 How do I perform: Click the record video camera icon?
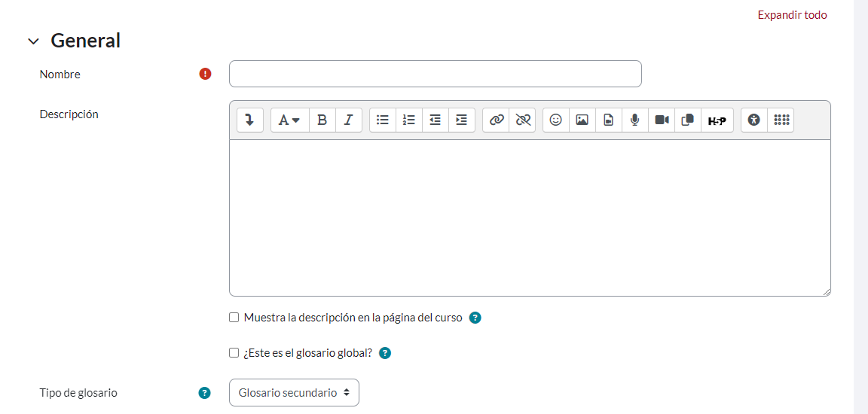[662, 120]
